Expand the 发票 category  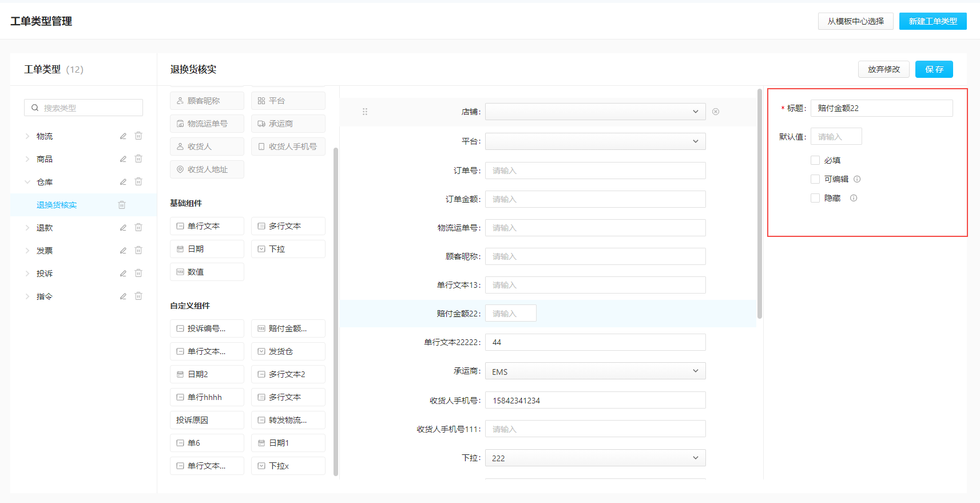coord(27,251)
